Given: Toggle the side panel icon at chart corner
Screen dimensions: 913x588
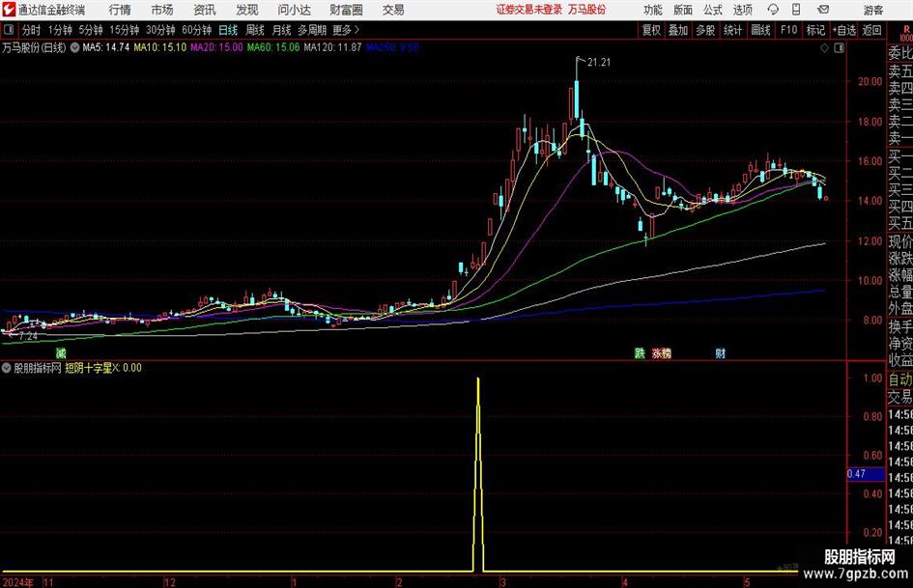Looking at the screenshot, I should tap(839, 48).
